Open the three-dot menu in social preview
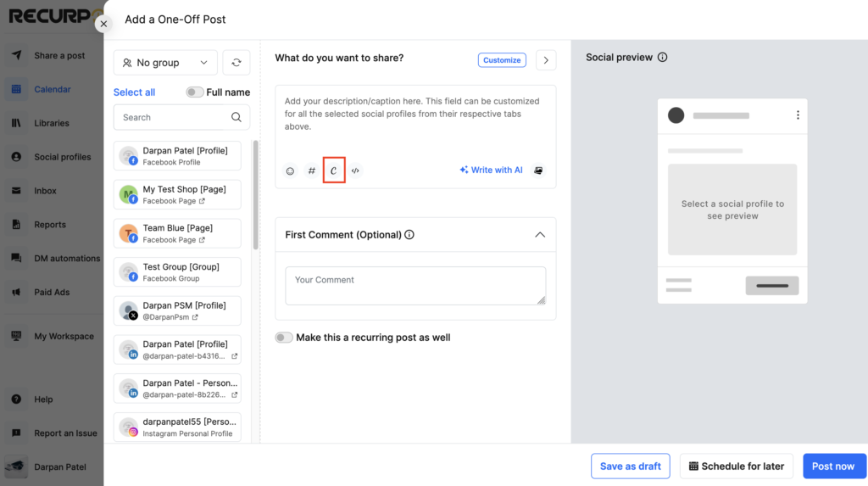868x486 pixels. [x=798, y=115]
